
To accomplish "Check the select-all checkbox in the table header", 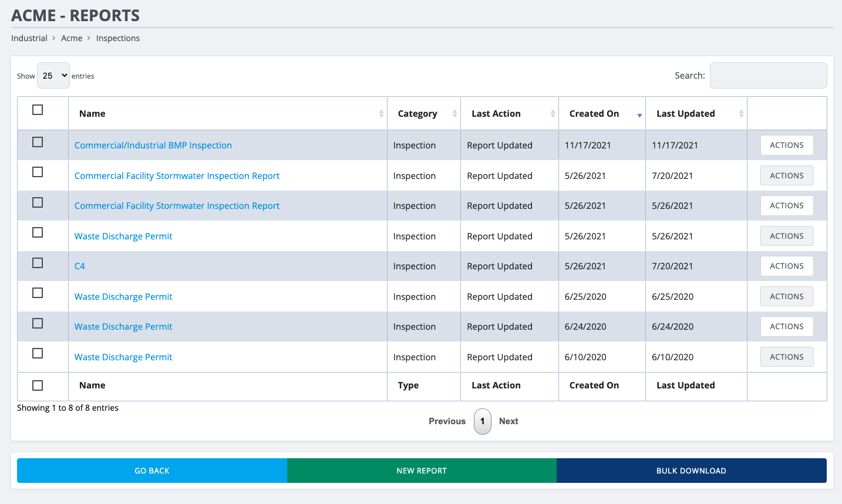I will tap(38, 110).
